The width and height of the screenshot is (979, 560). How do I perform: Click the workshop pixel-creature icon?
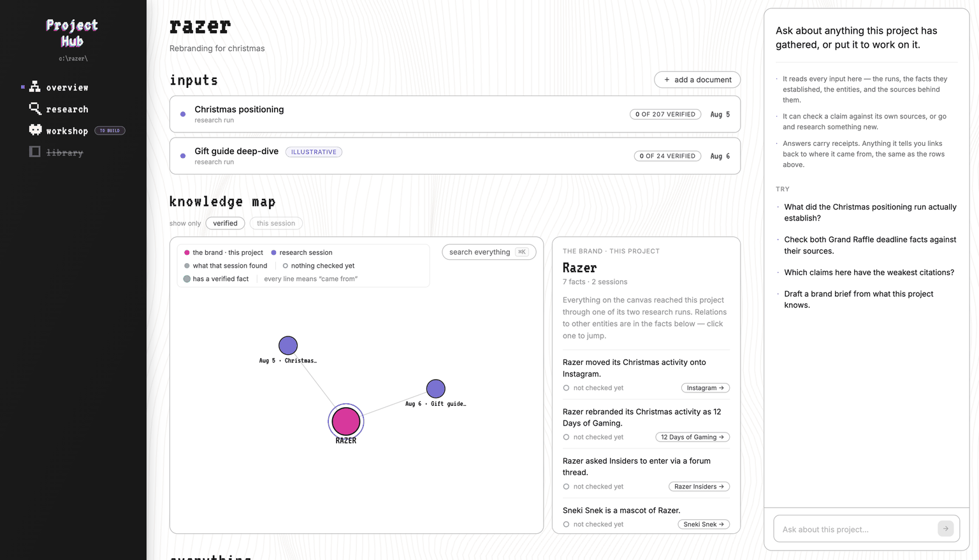[35, 130]
